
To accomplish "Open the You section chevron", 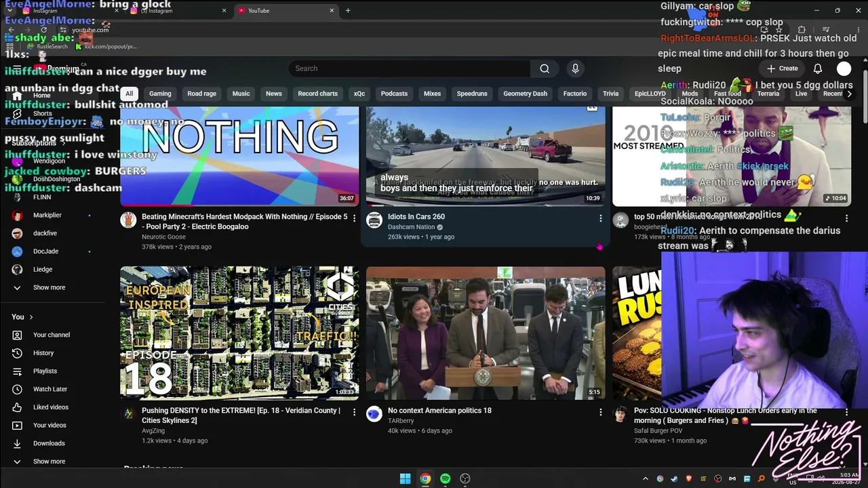I will tap(31, 317).
